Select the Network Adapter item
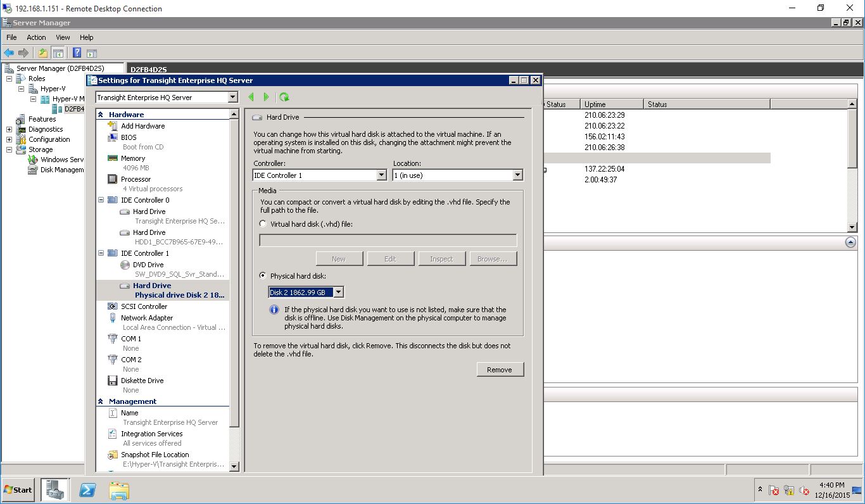The width and height of the screenshot is (865, 504). pyautogui.click(x=147, y=318)
